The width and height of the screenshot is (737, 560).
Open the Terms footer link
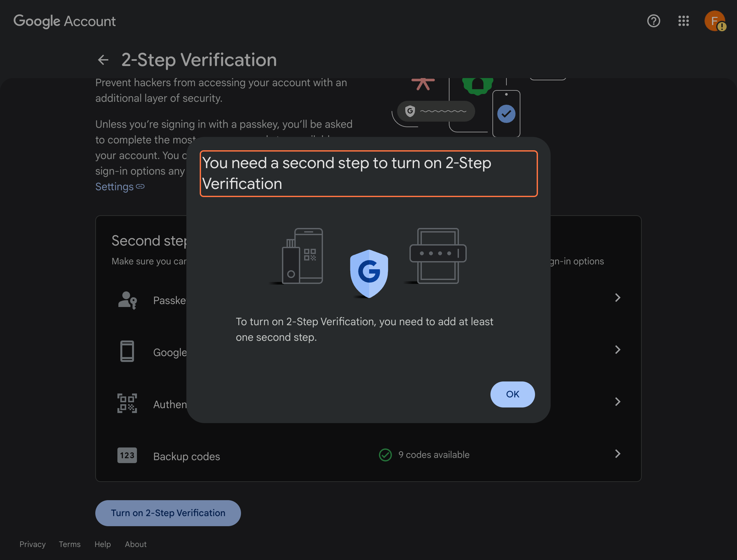click(x=69, y=544)
